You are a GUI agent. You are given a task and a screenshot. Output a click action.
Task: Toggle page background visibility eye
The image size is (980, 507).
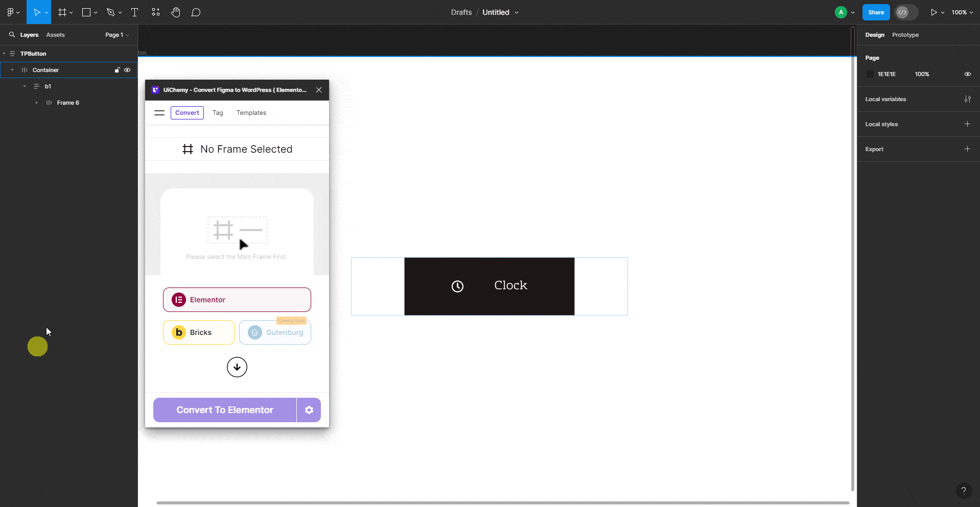click(968, 74)
